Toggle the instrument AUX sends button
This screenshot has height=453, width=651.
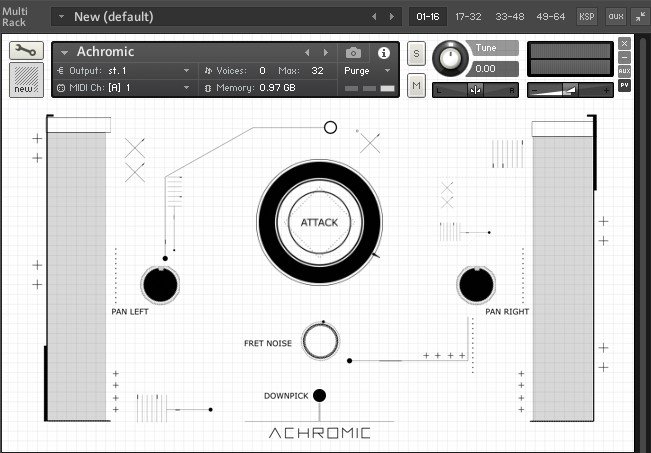pos(624,71)
